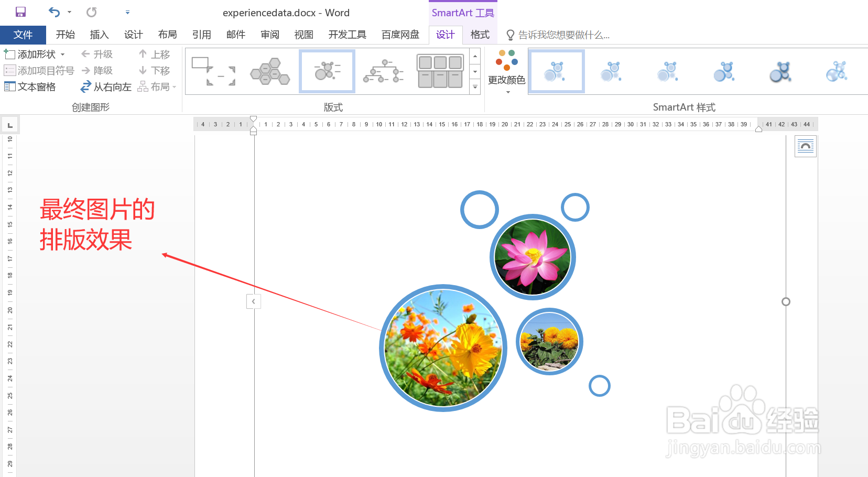The width and height of the screenshot is (868, 477).
Task: Click the Redo (repeat) icon
Action: pos(92,12)
